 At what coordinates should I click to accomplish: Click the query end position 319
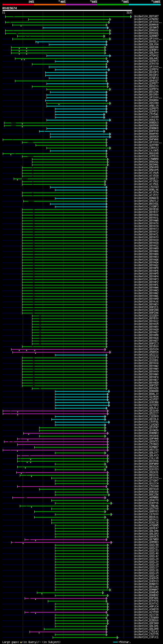129,12
